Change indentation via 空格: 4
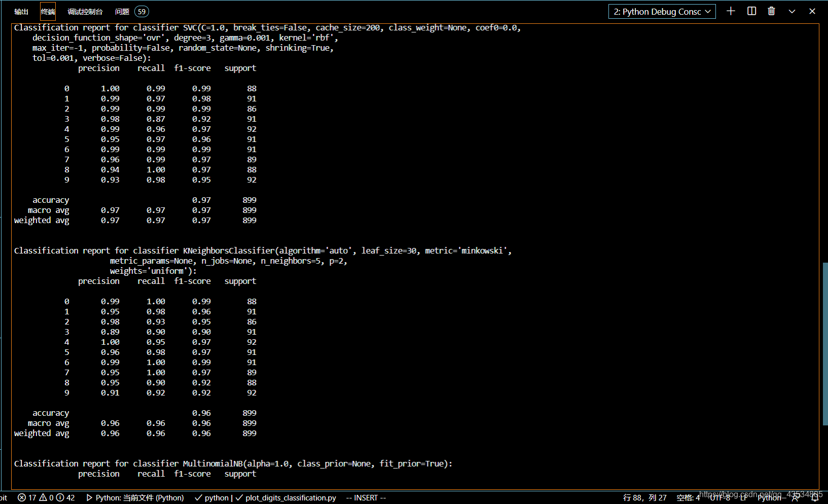828x504 pixels. click(688, 498)
